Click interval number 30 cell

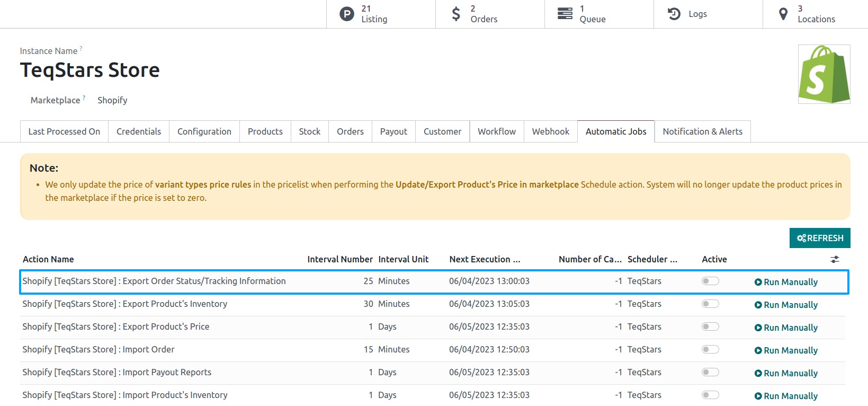pyautogui.click(x=368, y=304)
